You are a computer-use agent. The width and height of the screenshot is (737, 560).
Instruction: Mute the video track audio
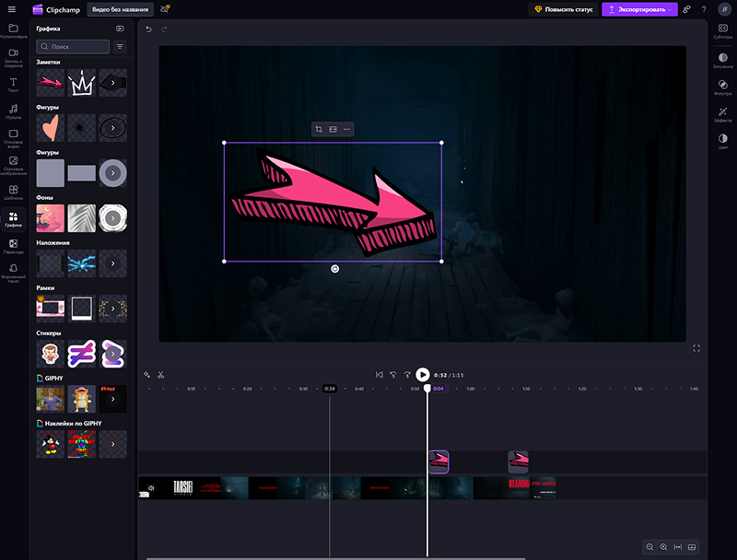152,488
